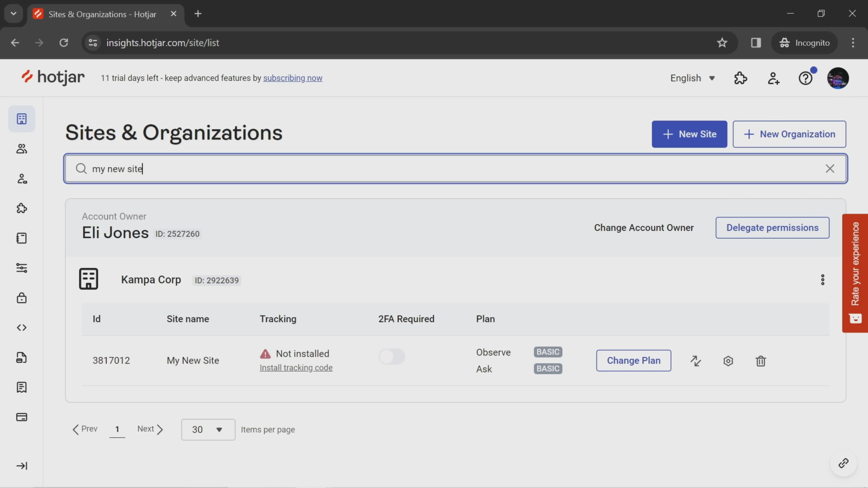This screenshot has height=488, width=868.
Task: Click the Tracking column header
Action: click(x=278, y=319)
